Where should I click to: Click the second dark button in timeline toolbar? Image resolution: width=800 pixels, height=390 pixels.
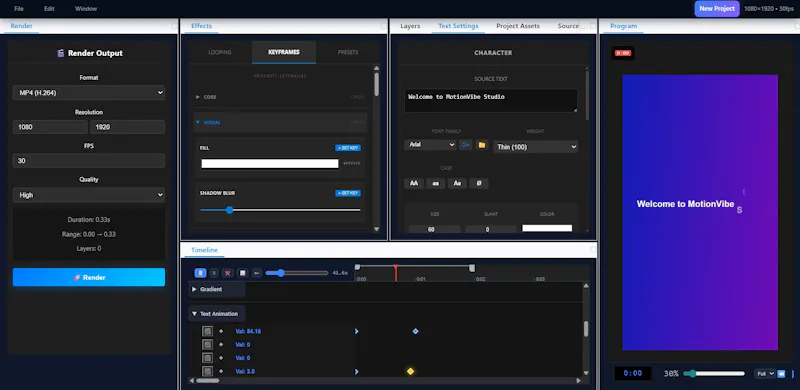(x=214, y=273)
